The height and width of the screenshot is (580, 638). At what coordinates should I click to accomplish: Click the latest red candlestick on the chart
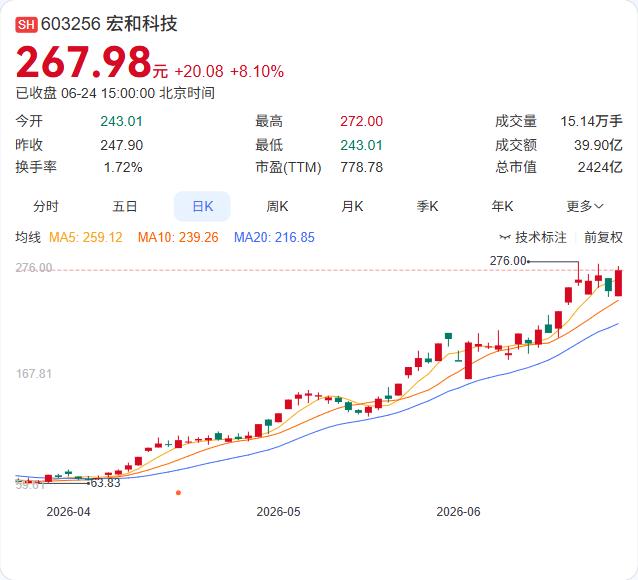tap(618, 283)
